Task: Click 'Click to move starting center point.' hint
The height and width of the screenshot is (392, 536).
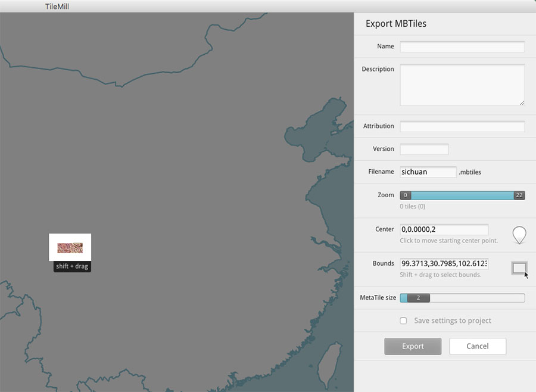Action: tap(449, 241)
